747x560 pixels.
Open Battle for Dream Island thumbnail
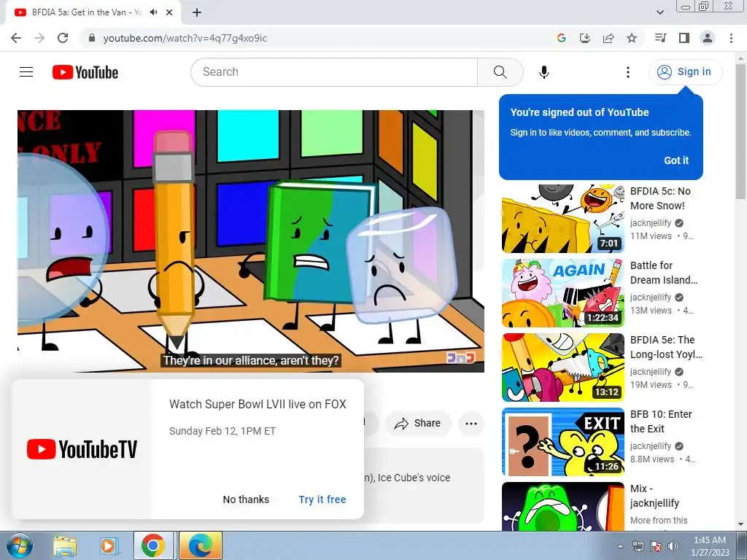click(x=563, y=293)
